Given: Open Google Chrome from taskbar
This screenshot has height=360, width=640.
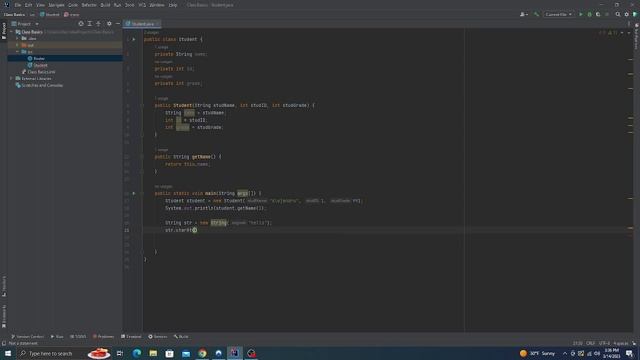Looking at the screenshot, I should 202,353.
